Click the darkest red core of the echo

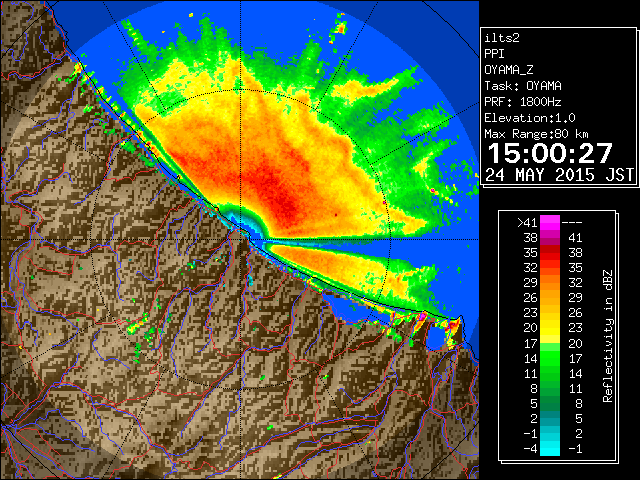[x=288, y=207]
